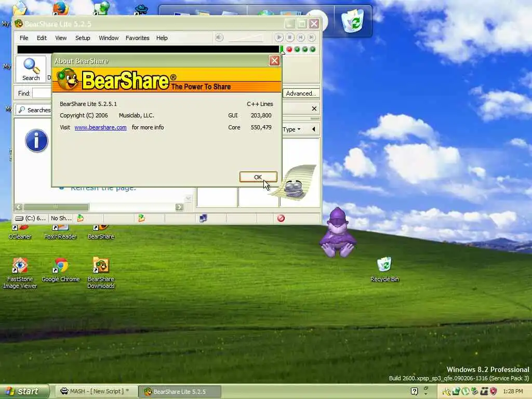Collapse panel with black left arrow
Screen dimensions: 532x399
pyautogui.click(x=313, y=129)
